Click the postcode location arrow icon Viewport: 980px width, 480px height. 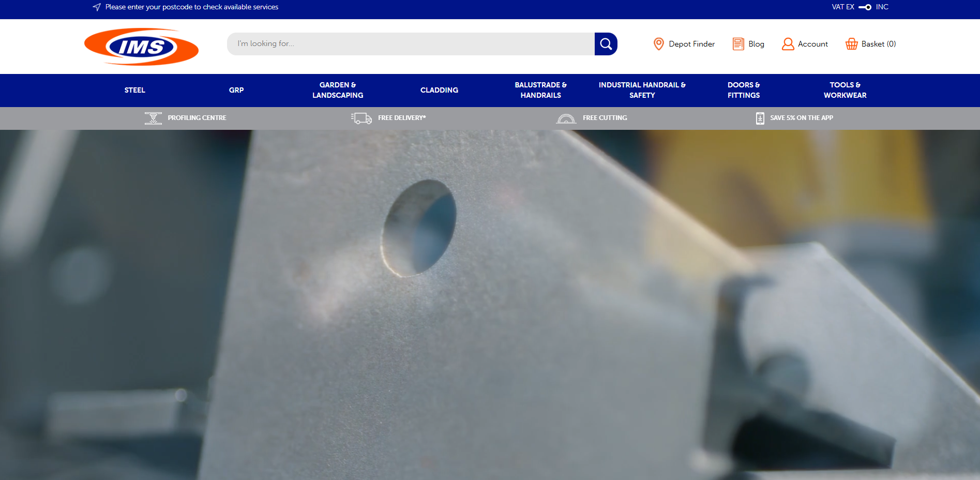click(x=97, y=7)
